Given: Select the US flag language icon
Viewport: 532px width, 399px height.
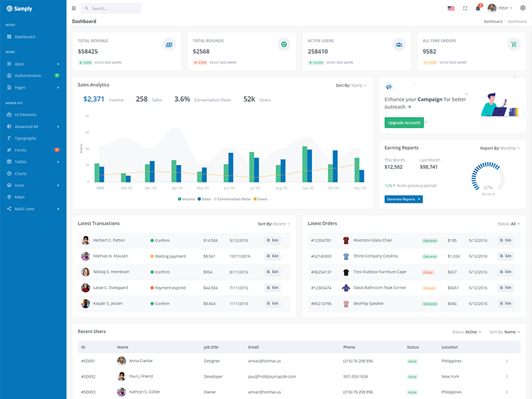Looking at the screenshot, I should (451, 8).
